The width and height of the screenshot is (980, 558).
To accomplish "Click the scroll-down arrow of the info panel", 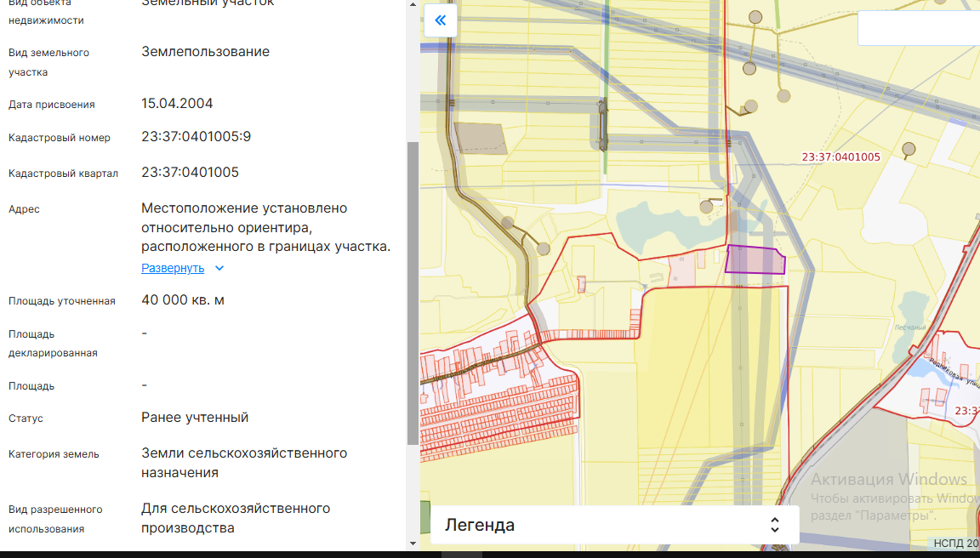I will [413, 543].
